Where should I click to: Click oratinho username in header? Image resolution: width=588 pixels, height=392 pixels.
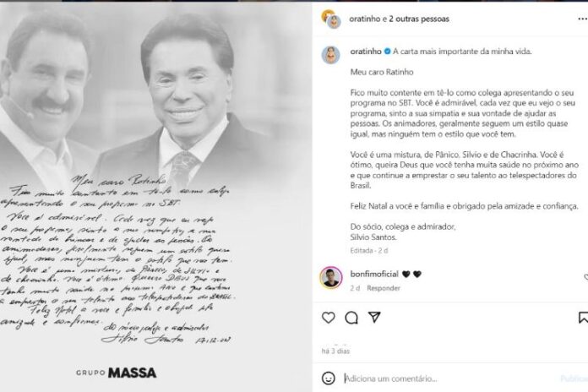(365, 19)
